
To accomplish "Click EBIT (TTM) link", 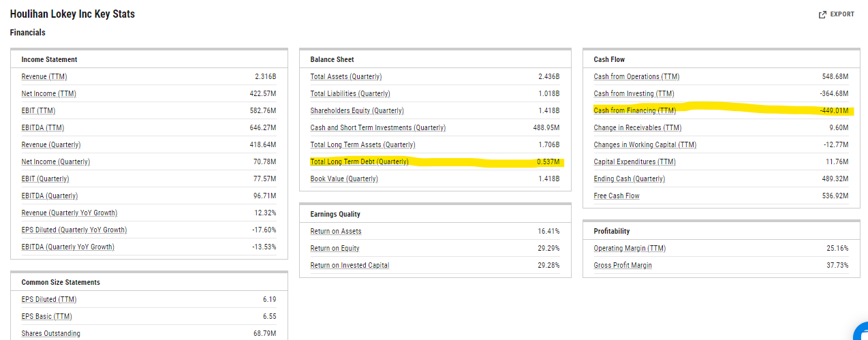I will coord(38,110).
